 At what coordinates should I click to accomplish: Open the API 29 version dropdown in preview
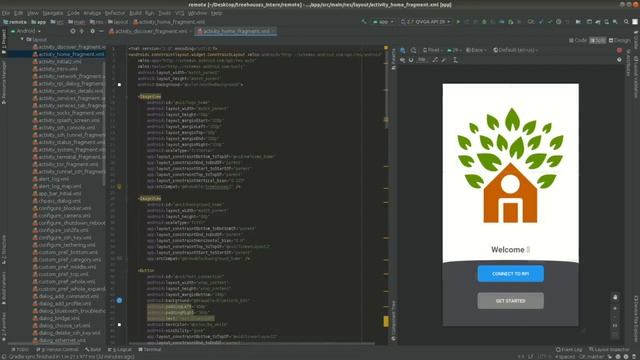coord(454,50)
